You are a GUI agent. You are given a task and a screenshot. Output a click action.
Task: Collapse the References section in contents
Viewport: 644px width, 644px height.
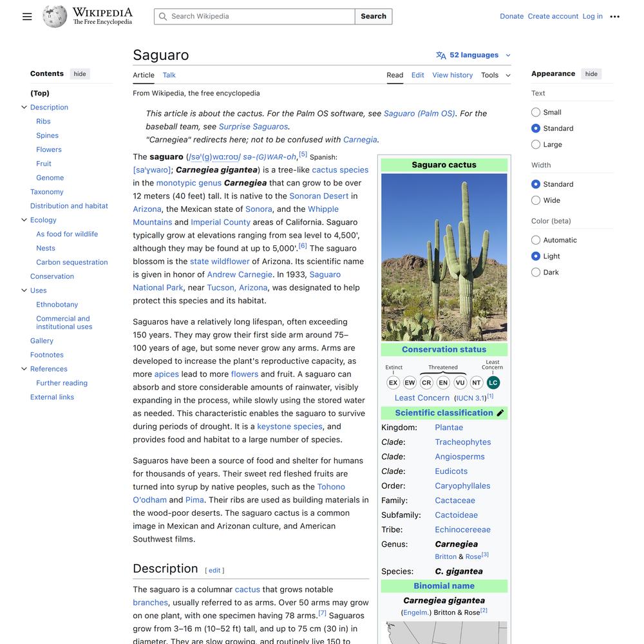24,369
